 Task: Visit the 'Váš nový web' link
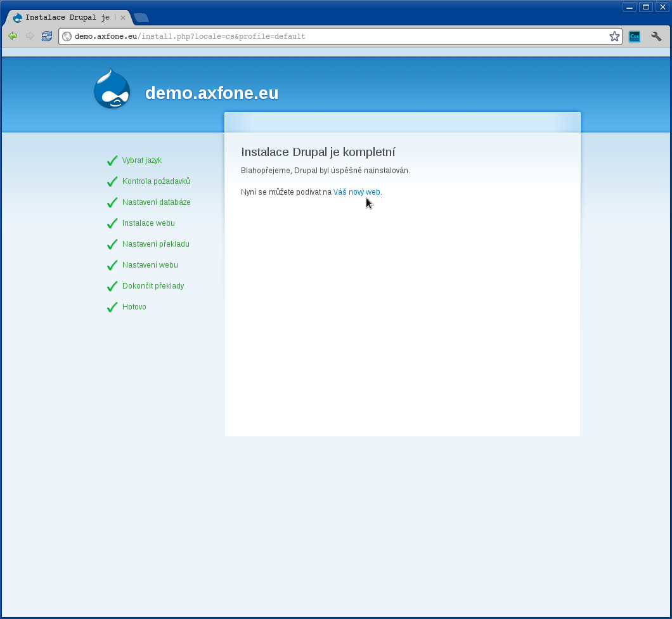(x=357, y=192)
